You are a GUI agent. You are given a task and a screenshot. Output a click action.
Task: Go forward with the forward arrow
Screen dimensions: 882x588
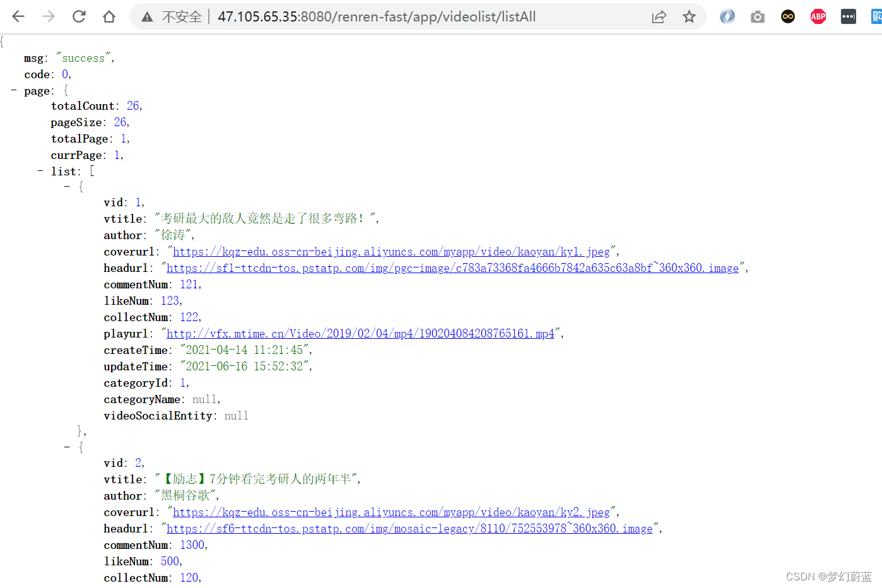[x=49, y=16]
